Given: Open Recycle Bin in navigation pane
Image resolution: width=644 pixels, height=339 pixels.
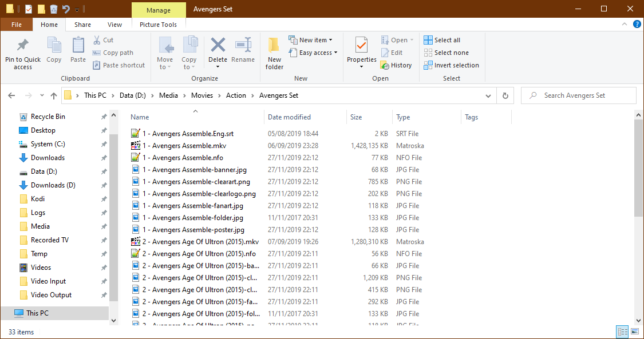Looking at the screenshot, I should point(48,117).
